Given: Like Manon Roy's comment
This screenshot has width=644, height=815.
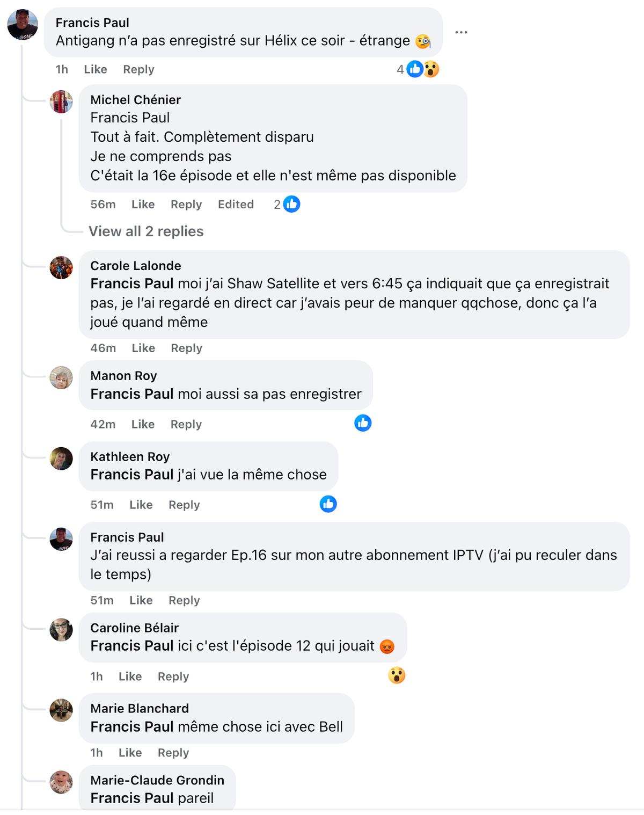Looking at the screenshot, I should (142, 424).
